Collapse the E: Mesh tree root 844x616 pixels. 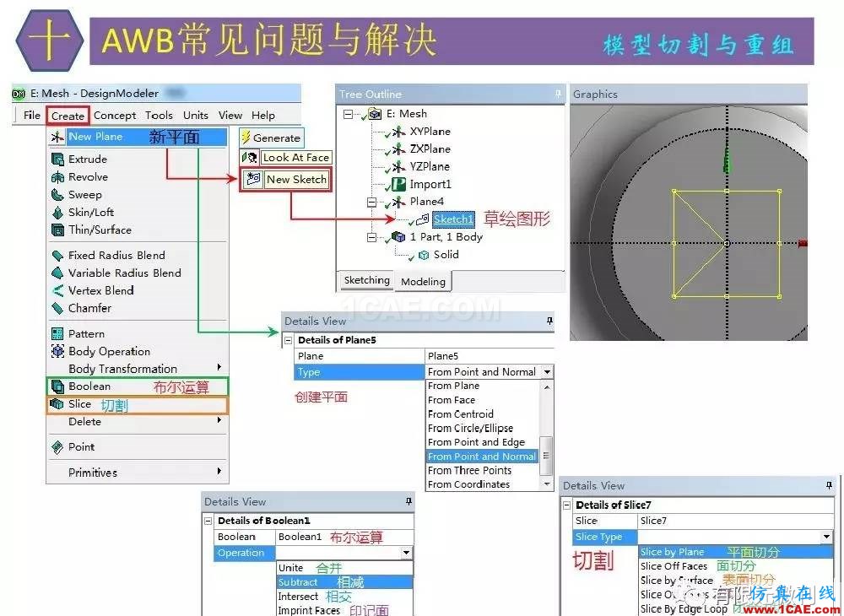coord(349,114)
